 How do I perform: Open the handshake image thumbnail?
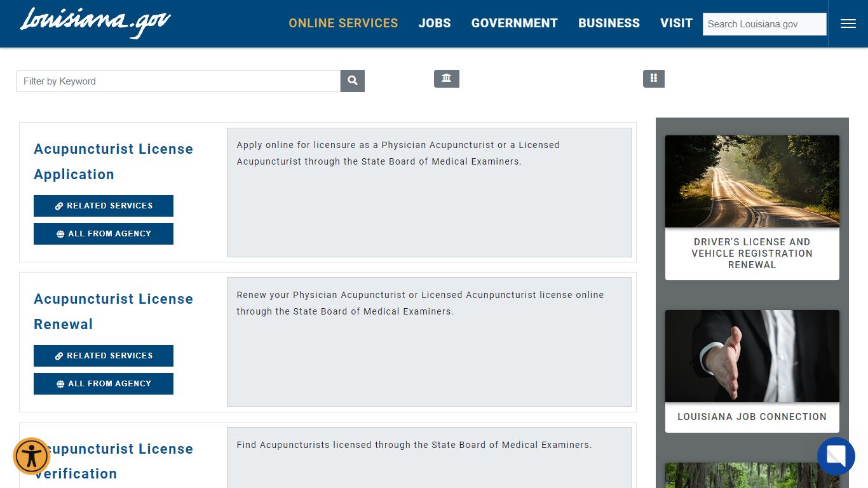(x=752, y=356)
